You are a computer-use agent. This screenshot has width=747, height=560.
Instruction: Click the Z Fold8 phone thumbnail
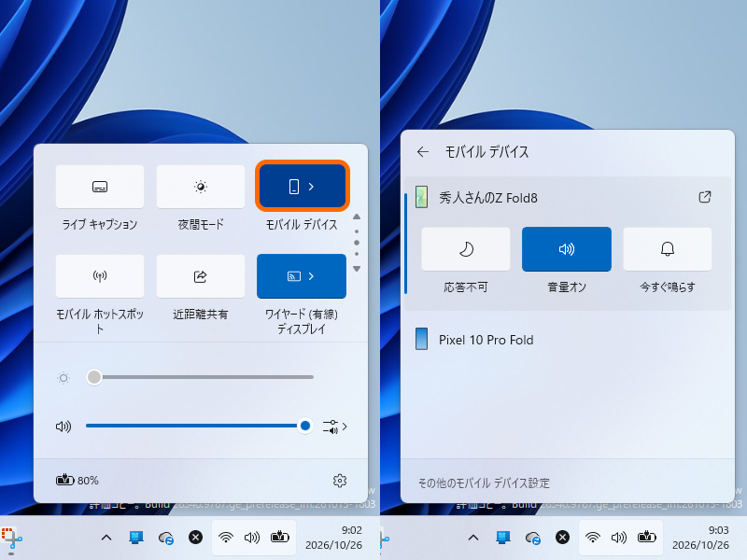pos(421,197)
